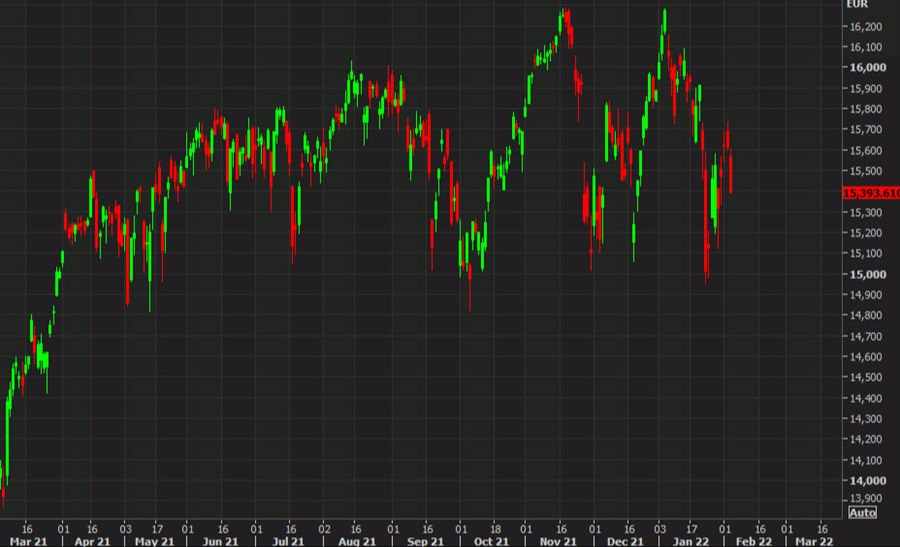Click the May 21 month label
Viewport: 900px width, 547px height.
click(154, 541)
